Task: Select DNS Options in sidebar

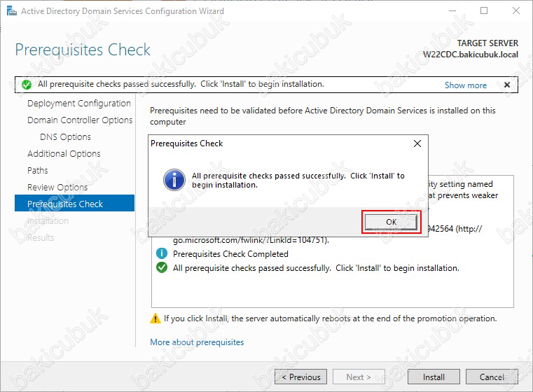Action: [65, 137]
